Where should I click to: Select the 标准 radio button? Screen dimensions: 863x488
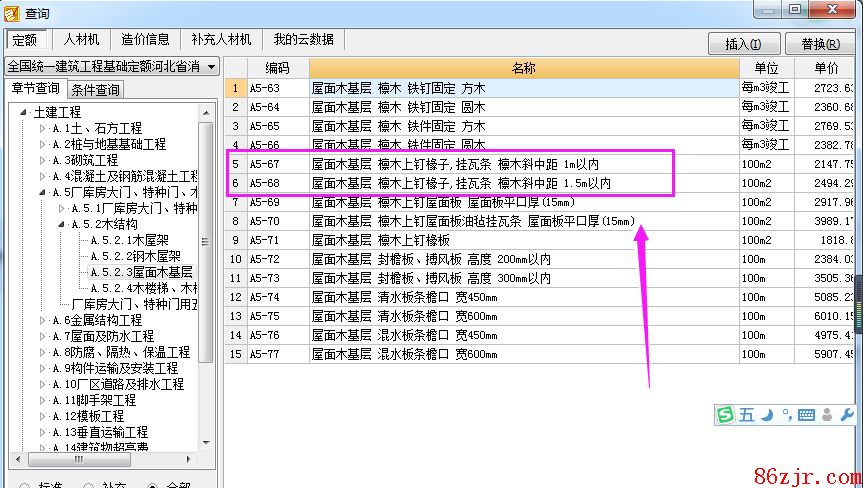[x=25, y=486]
